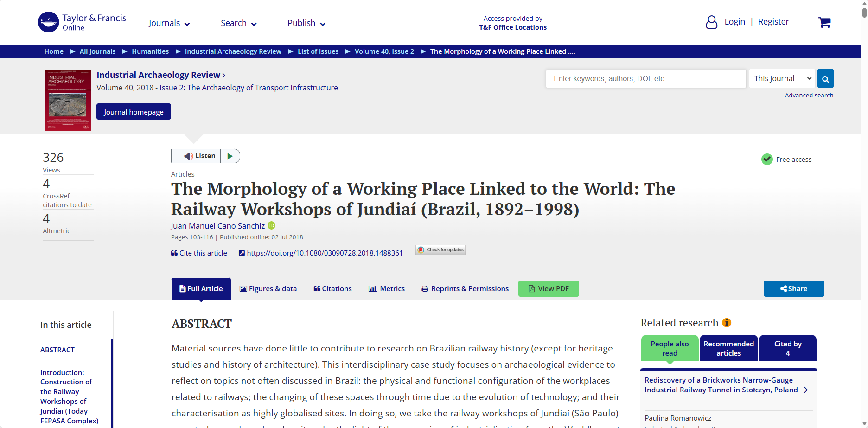Click the user account icon
This screenshot has height=428, width=868.
click(x=711, y=22)
